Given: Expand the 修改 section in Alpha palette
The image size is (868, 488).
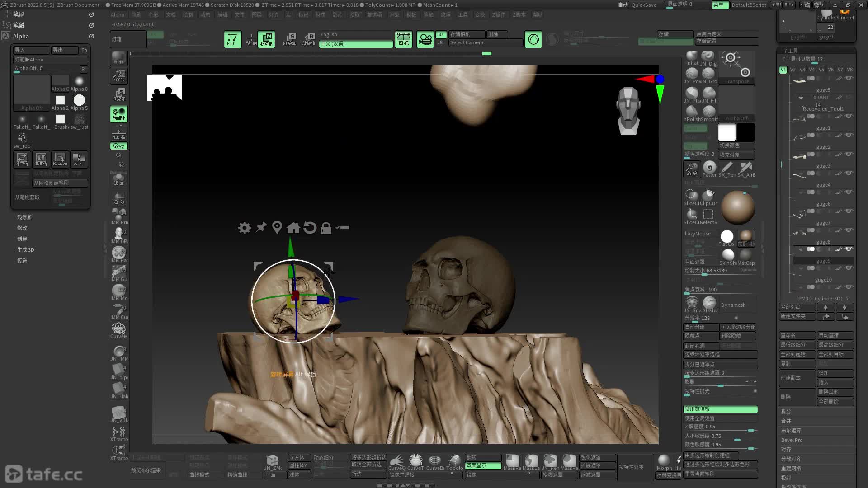Looking at the screenshot, I should [x=22, y=228].
